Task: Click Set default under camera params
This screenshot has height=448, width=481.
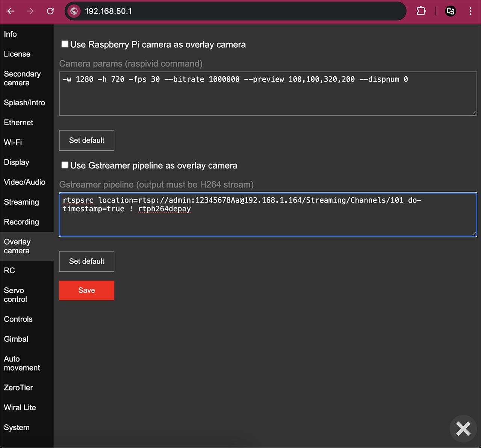Action: click(x=87, y=140)
